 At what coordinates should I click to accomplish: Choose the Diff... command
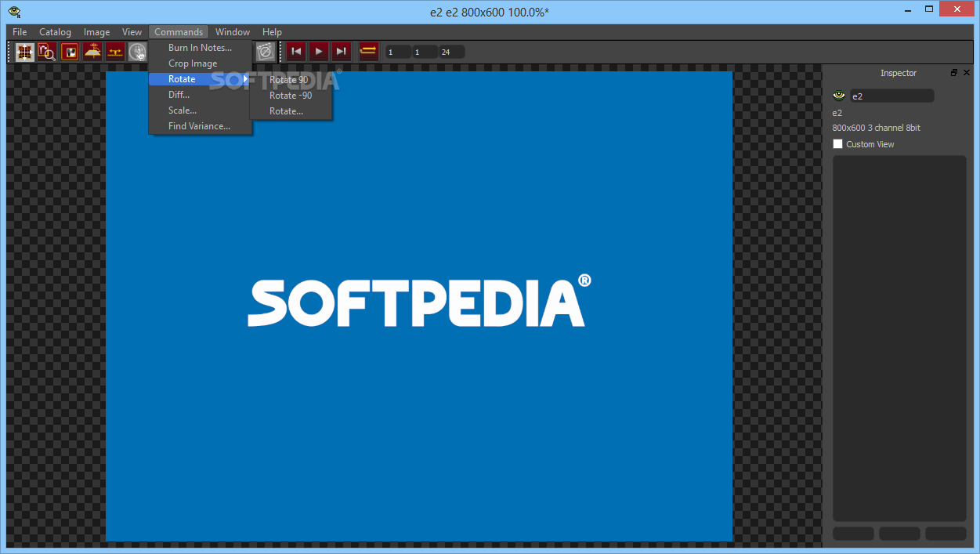(x=200, y=95)
